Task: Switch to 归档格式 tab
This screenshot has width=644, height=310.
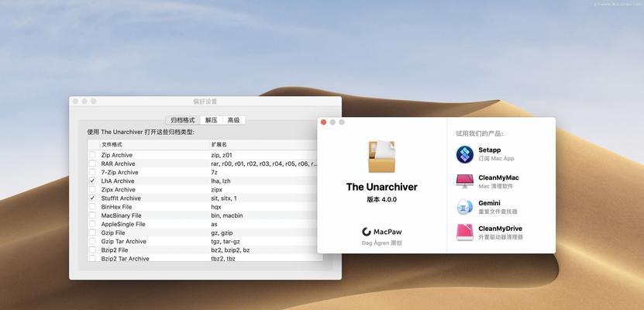Action: click(183, 120)
